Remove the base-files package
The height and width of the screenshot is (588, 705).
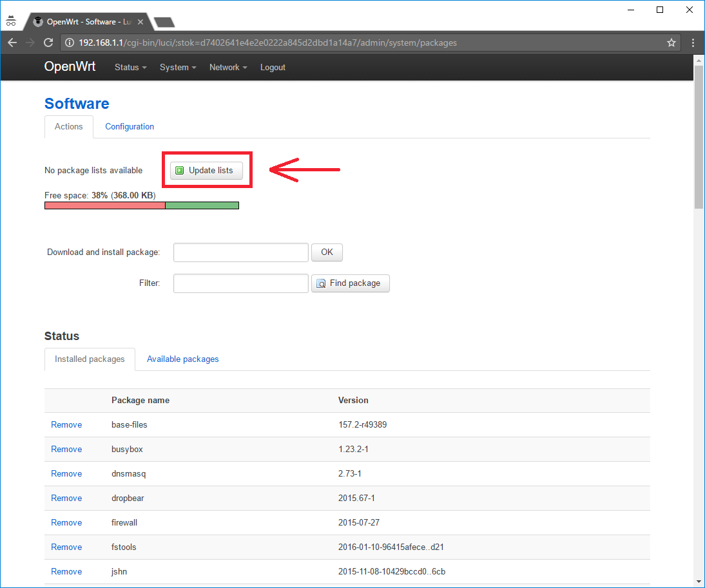tap(66, 425)
